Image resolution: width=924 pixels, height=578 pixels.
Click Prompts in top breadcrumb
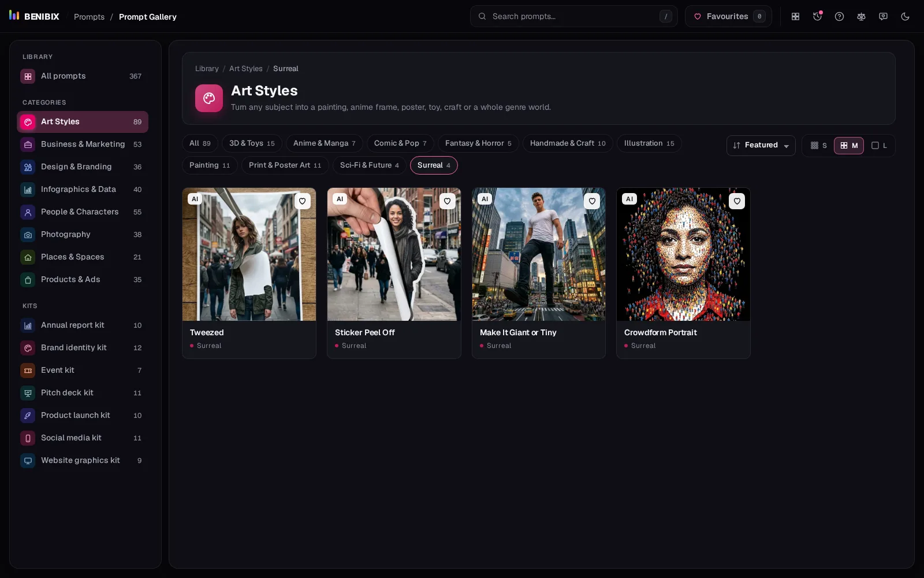[x=89, y=17]
